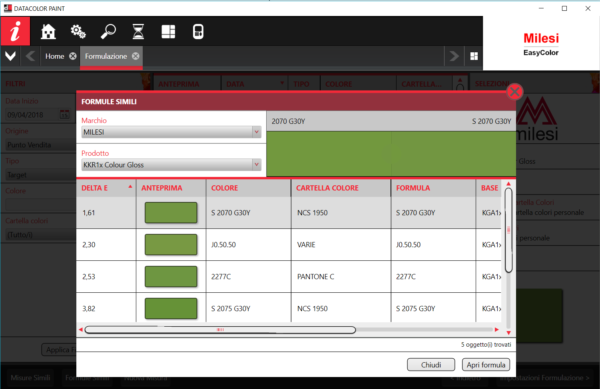The width and height of the screenshot is (600, 389).
Task: Click the magnifying glass search icon
Action: pos(108,31)
